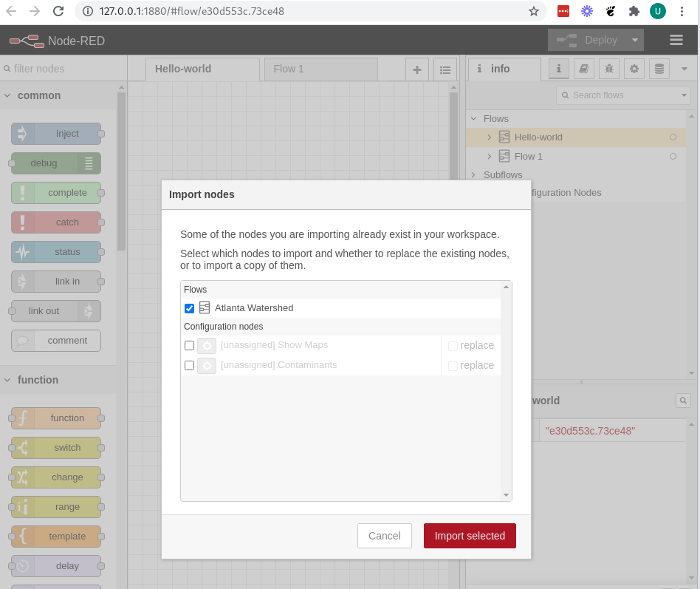Open the debug messages sidebar panel
The image size is (700, 589).
(x=608, y=69)
